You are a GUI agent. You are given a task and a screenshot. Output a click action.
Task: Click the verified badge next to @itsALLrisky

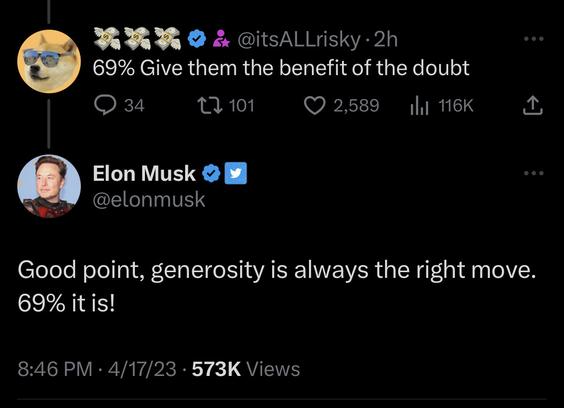click(196, 39)
